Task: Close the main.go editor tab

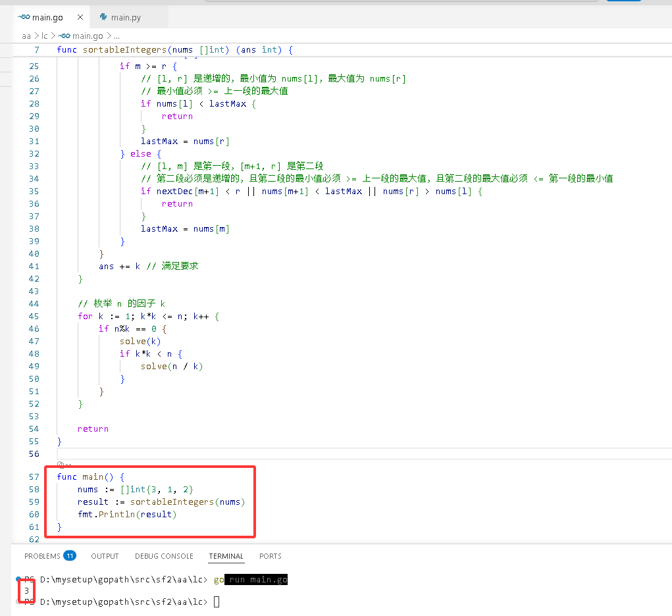Action: [x=80, y=17]
